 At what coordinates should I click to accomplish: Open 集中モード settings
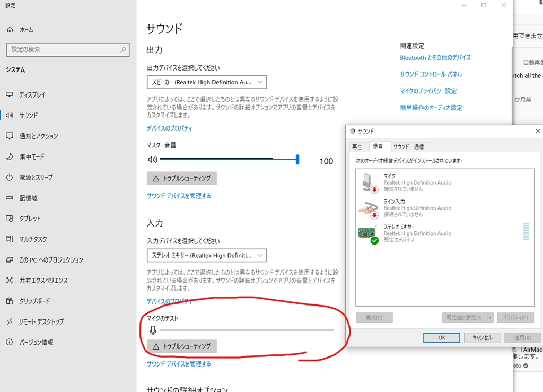[25, 156]
